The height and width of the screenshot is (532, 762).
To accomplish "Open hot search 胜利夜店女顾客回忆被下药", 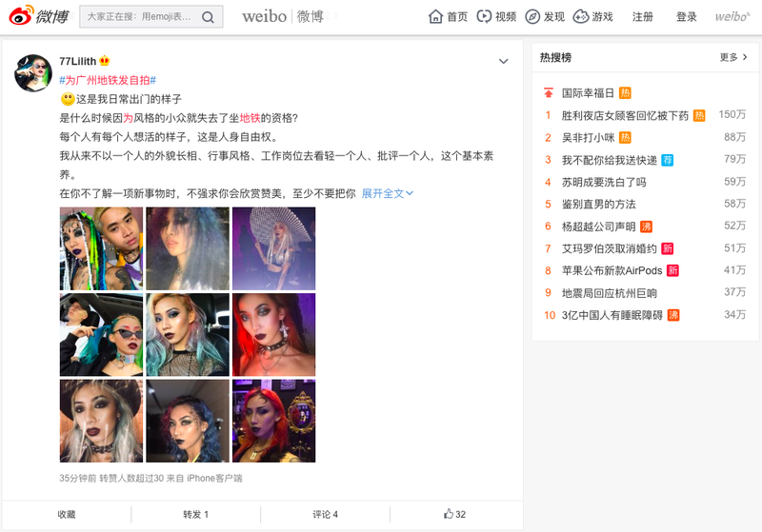I will [x=625, y=115].
